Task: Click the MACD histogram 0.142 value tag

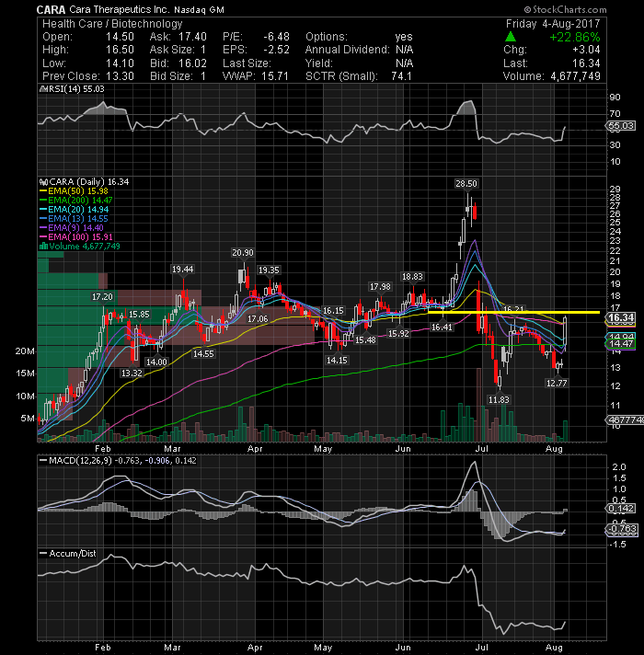Action: [621, 509]
